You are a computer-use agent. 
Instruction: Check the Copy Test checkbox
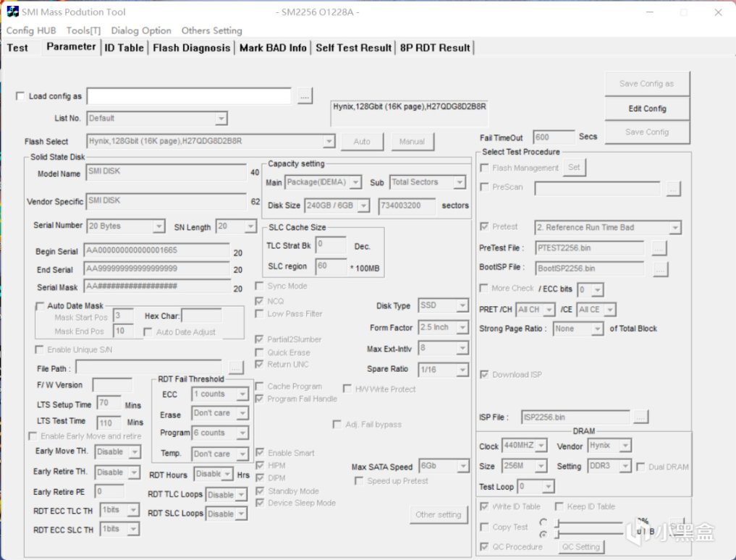484,527
